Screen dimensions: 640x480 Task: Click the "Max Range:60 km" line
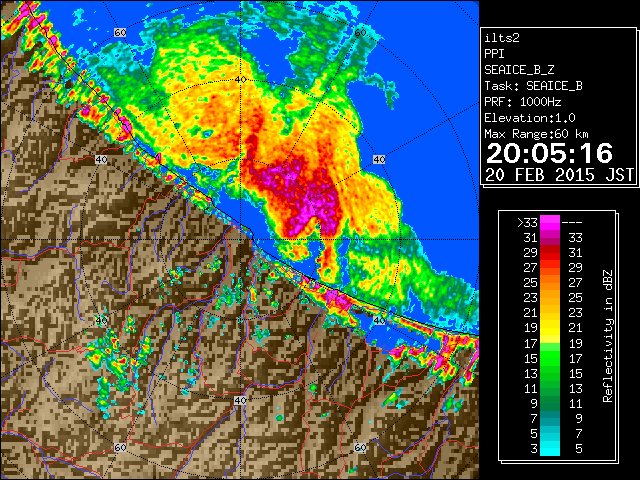(536, 134)
